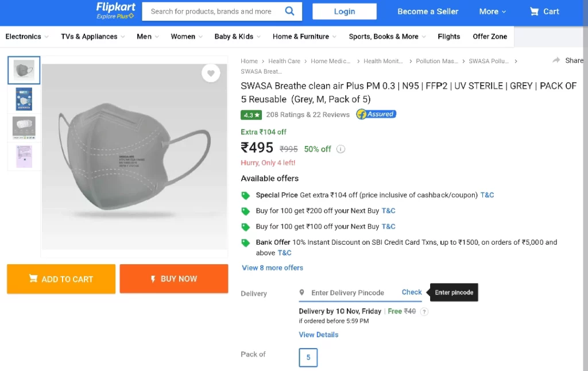The height and width of the screenshot is (371, 588).
Task: Open the Offer Zone menu item
Action: (x=490, y=36)
